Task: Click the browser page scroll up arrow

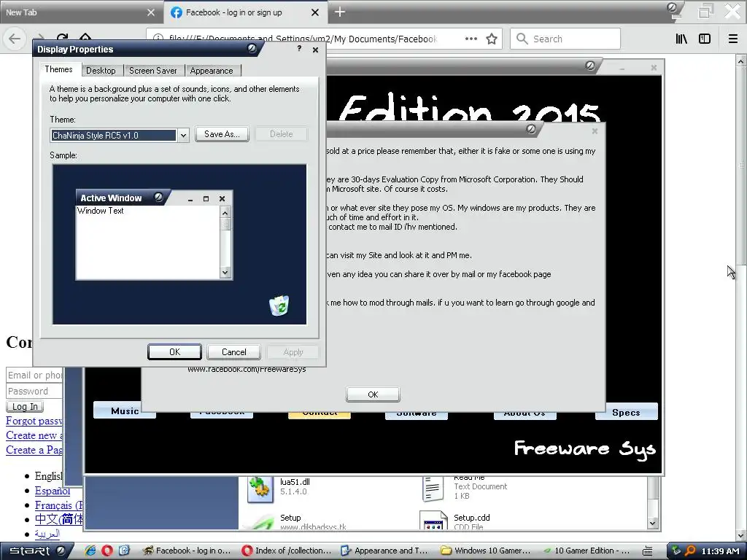Action: (741, 61)
